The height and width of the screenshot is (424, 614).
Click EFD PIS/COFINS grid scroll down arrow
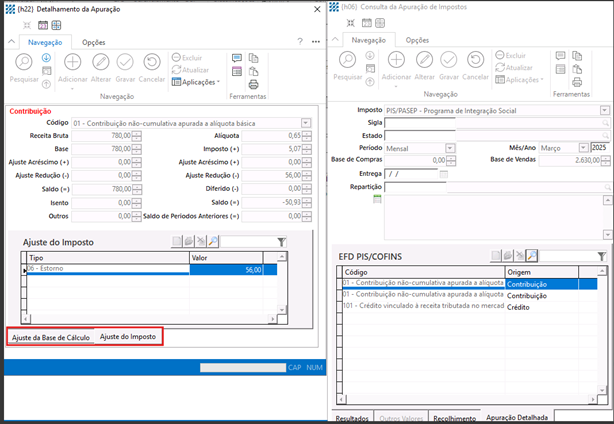602,389
